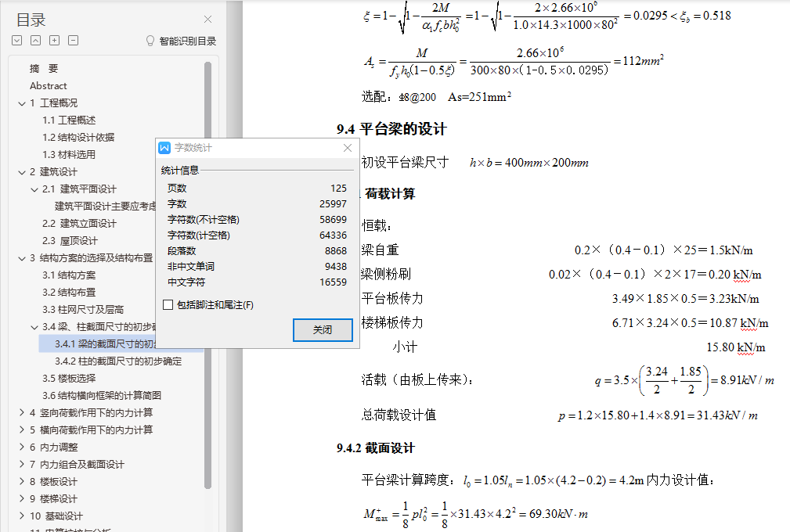This screenshot has height=532, width=790.
Task: Click the 段落数 value 8868
Action: (x=336, y=250)
